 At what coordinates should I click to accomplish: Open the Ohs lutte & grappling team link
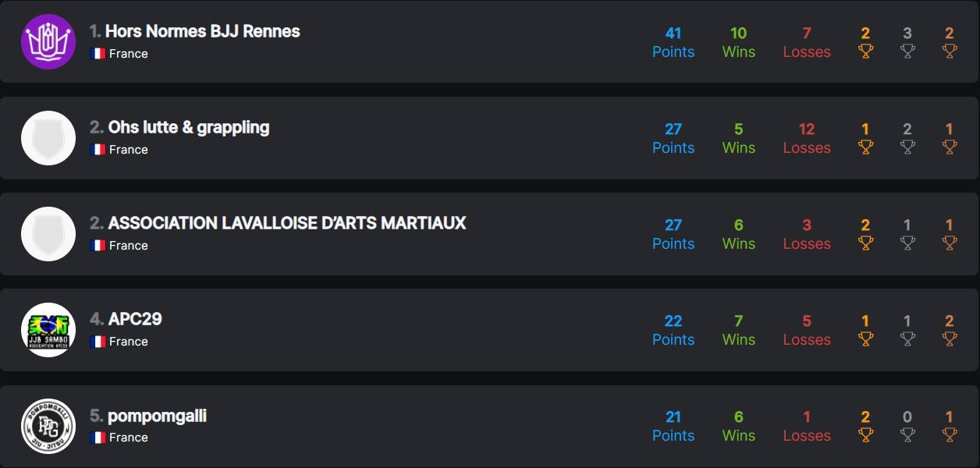[188, 127]
